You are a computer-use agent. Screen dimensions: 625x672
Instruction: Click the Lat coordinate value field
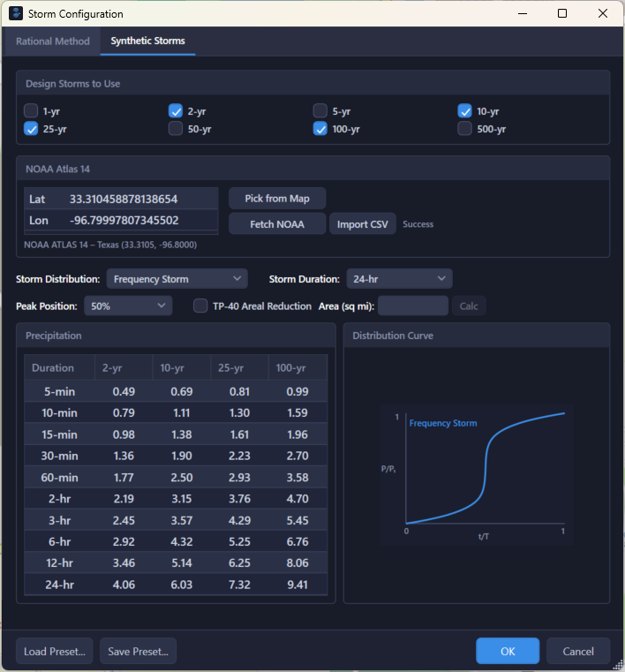[x=141, y=200]
